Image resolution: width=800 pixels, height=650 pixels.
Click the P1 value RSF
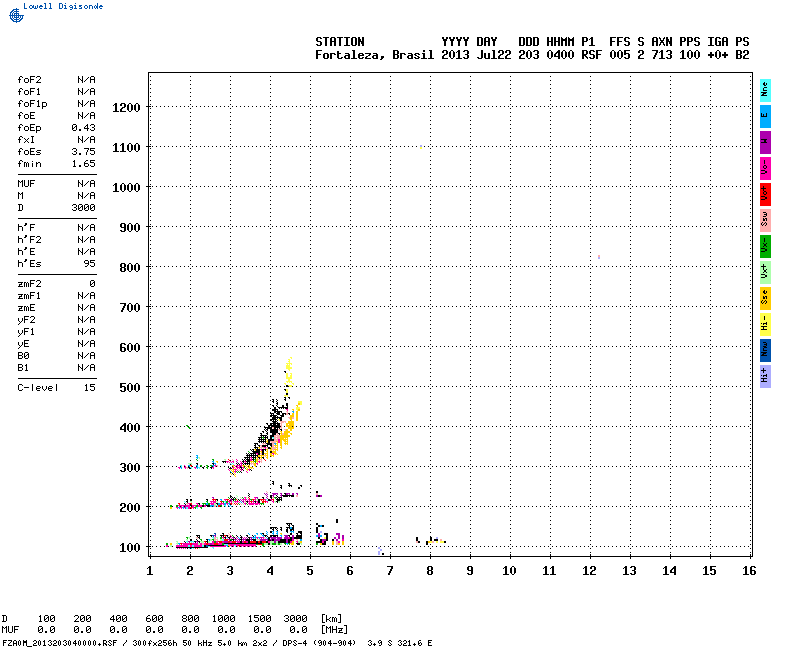[x=592, y=55]
